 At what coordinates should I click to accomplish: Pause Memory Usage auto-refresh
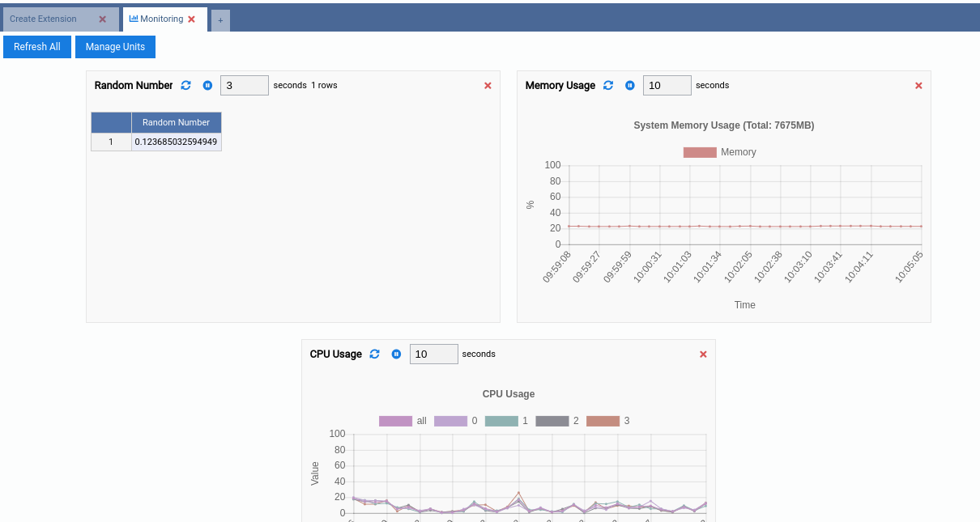coord(630,85)
